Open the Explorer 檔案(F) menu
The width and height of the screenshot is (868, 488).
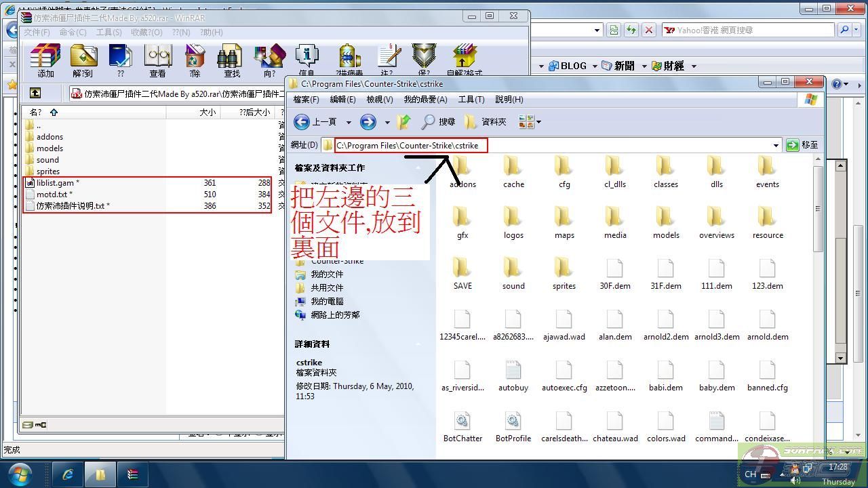[x=306, y=99]
